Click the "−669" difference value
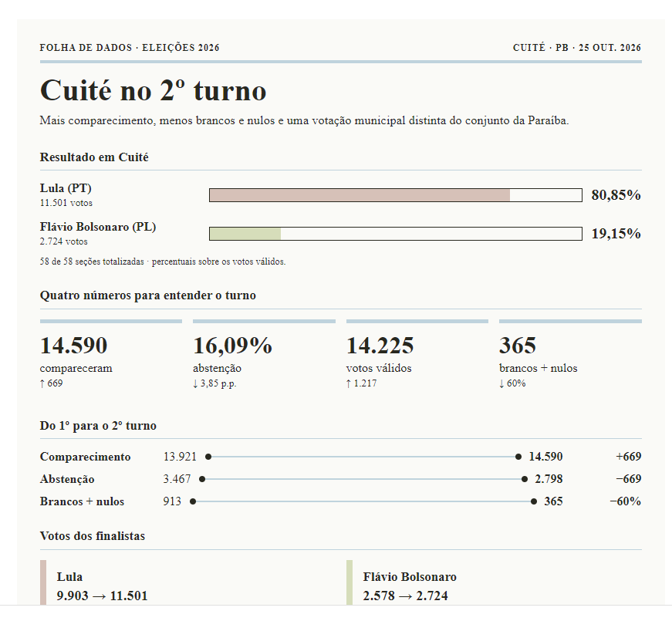Image resolution: width=672 pixels, height=621 pixels. pos(628,479)
